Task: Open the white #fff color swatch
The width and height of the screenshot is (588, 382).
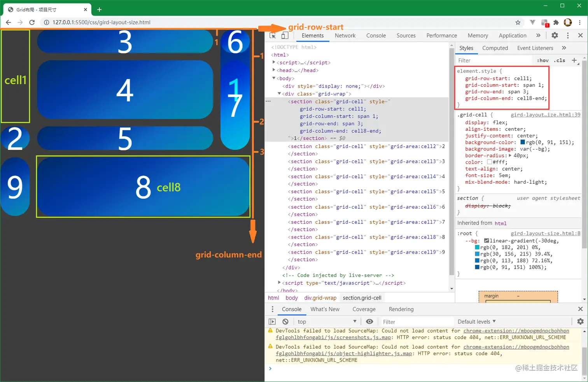Action: (x=490, y=162)
